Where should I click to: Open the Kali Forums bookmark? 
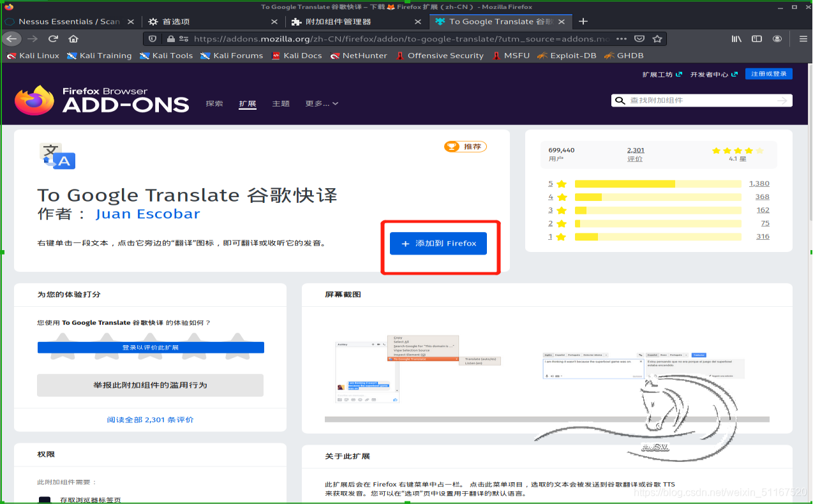[x=232, y=56]
